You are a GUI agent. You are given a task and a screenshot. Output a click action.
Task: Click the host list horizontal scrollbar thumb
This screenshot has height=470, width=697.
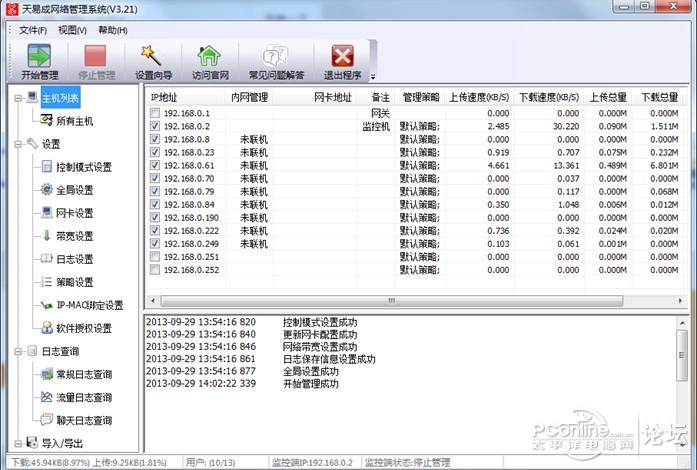392,301
